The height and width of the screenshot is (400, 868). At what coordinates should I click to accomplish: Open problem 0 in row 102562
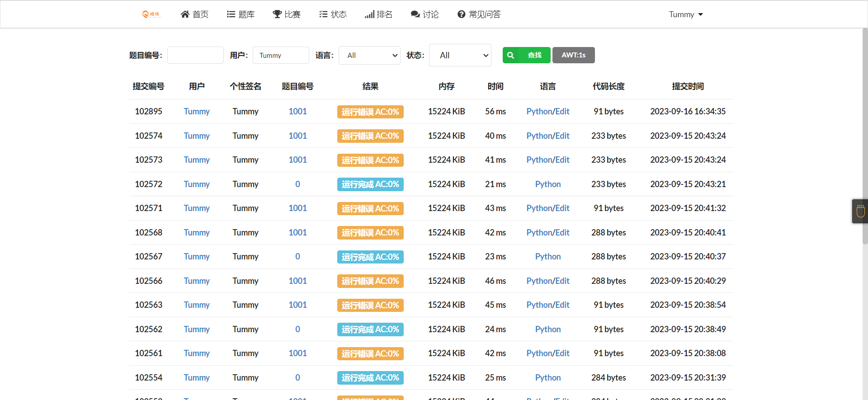click(x=297, y=329)
